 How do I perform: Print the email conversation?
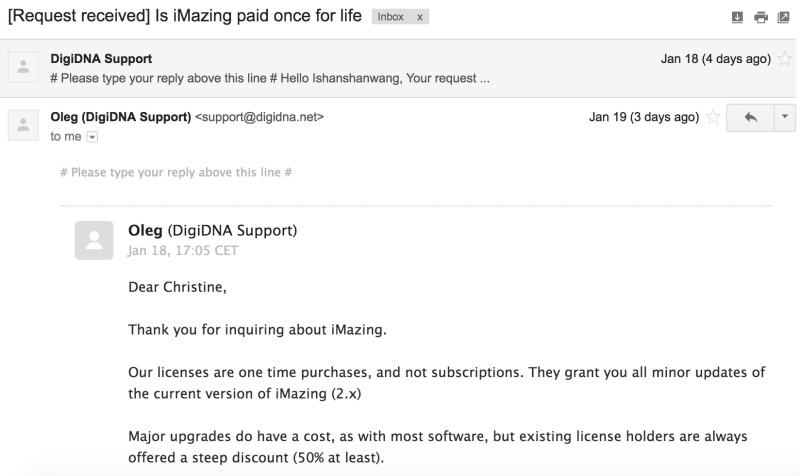click(761, 17)
